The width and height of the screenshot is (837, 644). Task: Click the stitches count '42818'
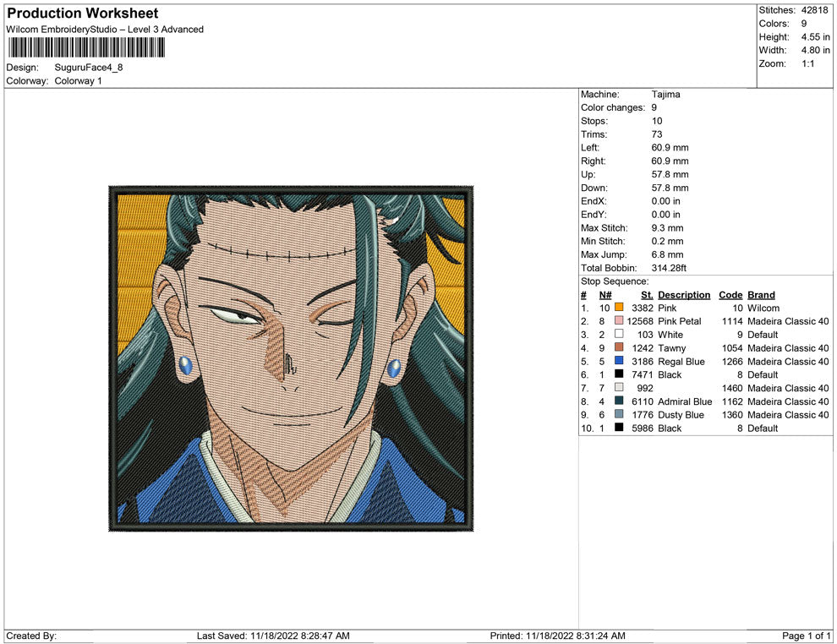[x=814, y=10]
